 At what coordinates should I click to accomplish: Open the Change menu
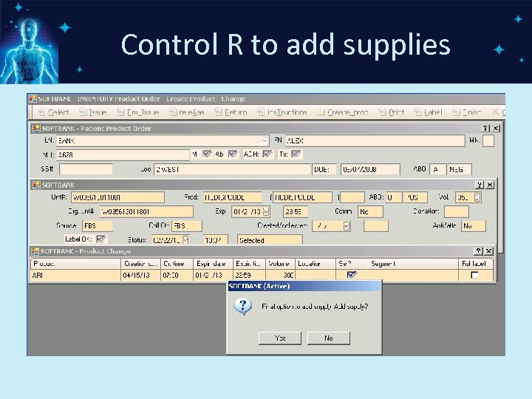click(x=233, y=99)
